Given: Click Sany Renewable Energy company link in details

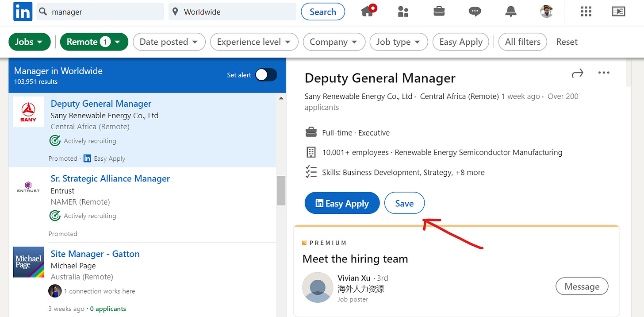Looking at the screenshot, I should [x=358, y=96].
